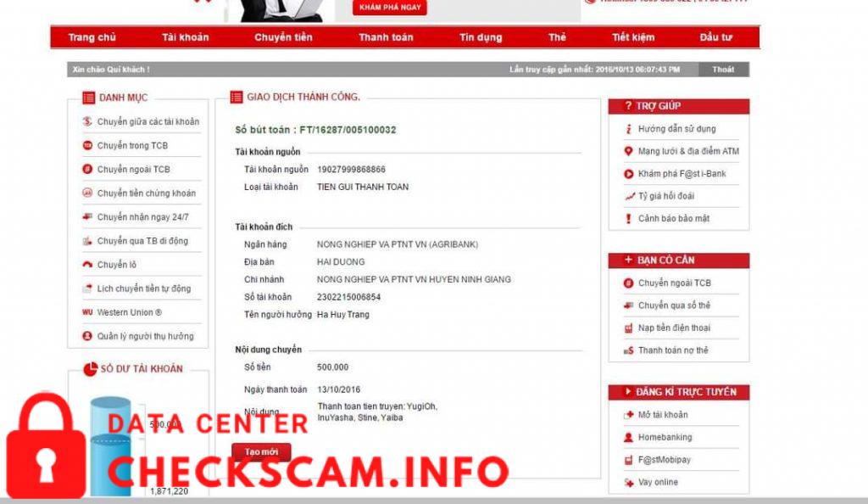868x504 pixels.
Task: Open Hướng dẫn sử dụng help link
Action: [x=676, y=128]
